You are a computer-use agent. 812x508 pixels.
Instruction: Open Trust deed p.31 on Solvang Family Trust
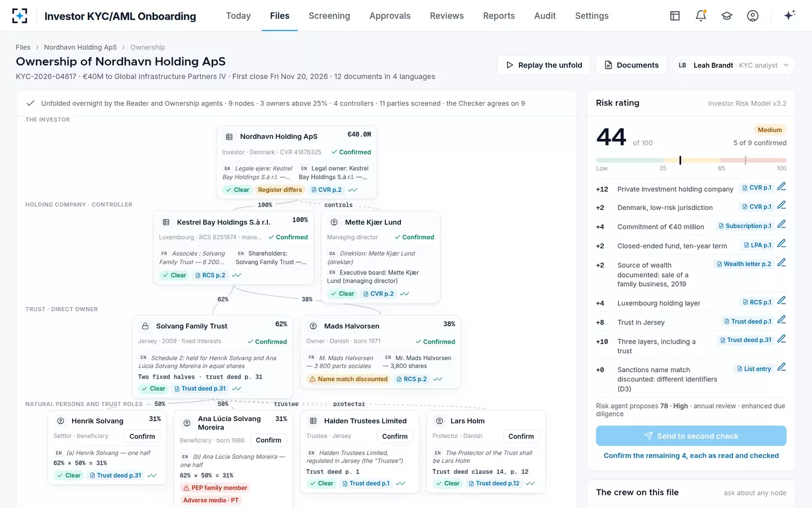tap(200, 388)
